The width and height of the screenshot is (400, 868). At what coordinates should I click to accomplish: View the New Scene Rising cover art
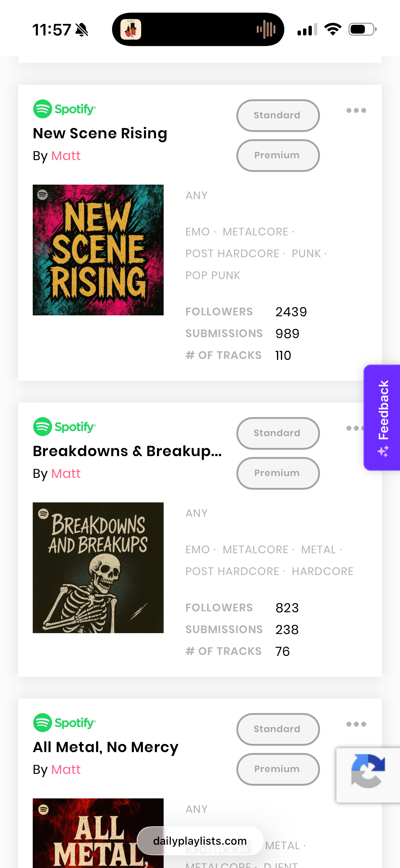(x=98, y=250)
